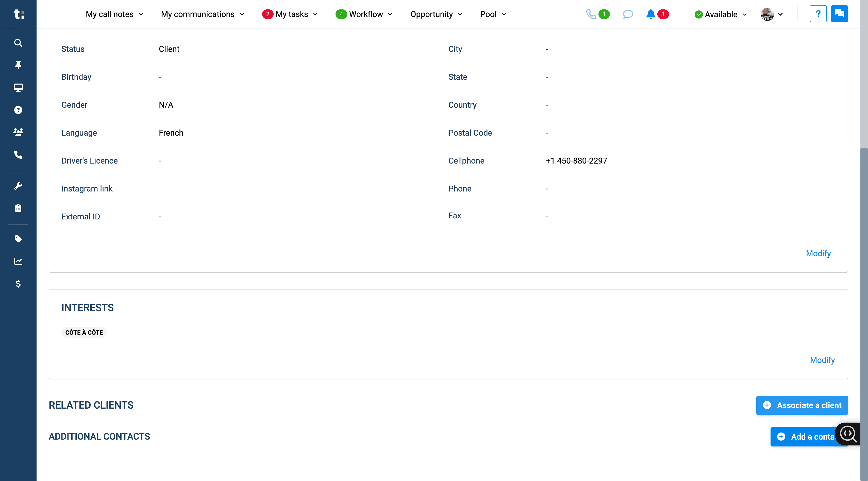Expand the Workflow menu
Screen dimensions: 868x481
(x=364, y=14)
